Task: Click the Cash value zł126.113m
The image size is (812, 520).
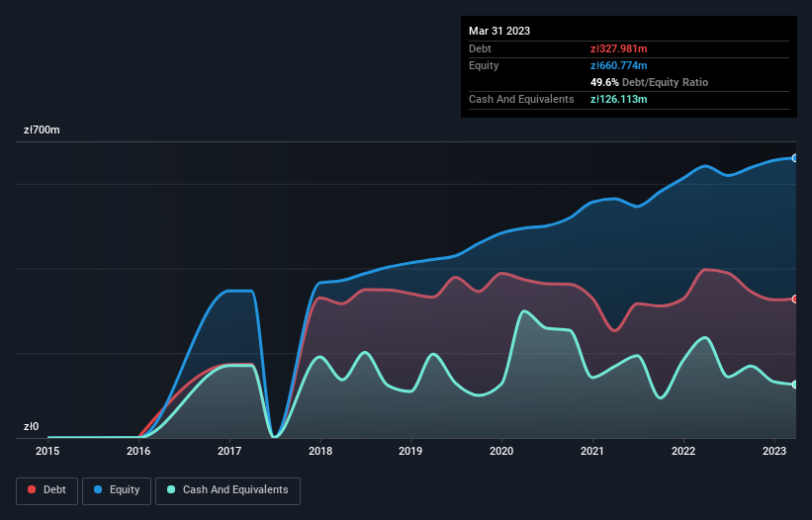Action: (619, 99)
